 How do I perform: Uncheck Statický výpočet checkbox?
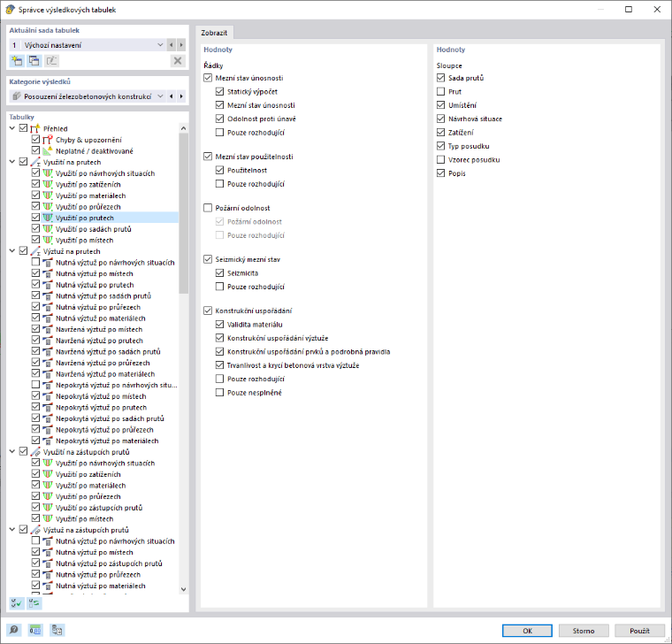pyautogui.click(x=219, y=91)
